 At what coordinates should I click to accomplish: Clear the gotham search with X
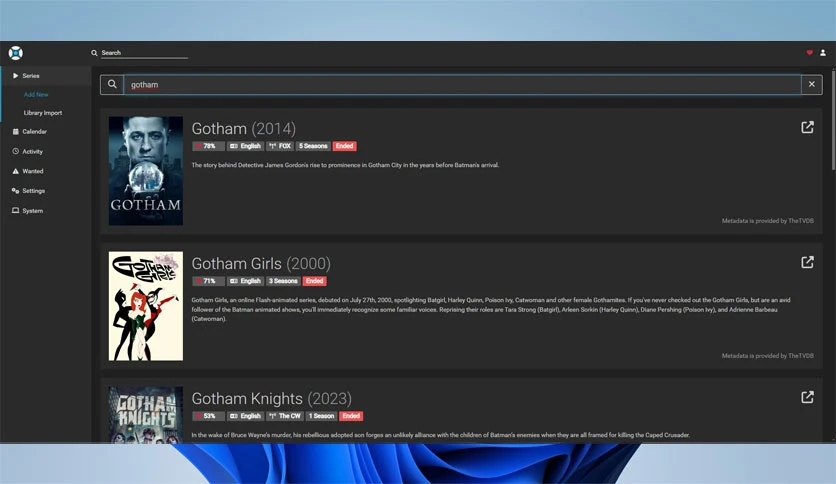[x=811, y=84]
